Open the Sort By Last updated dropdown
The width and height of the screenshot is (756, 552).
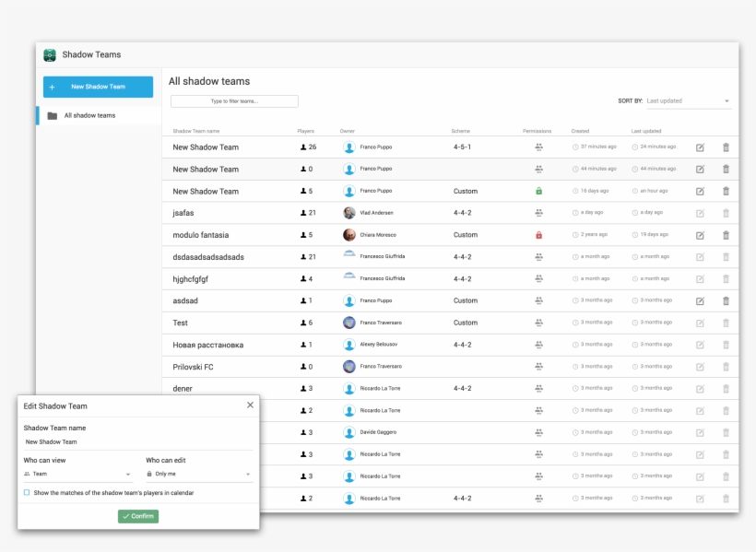click(x=688, y=100)
